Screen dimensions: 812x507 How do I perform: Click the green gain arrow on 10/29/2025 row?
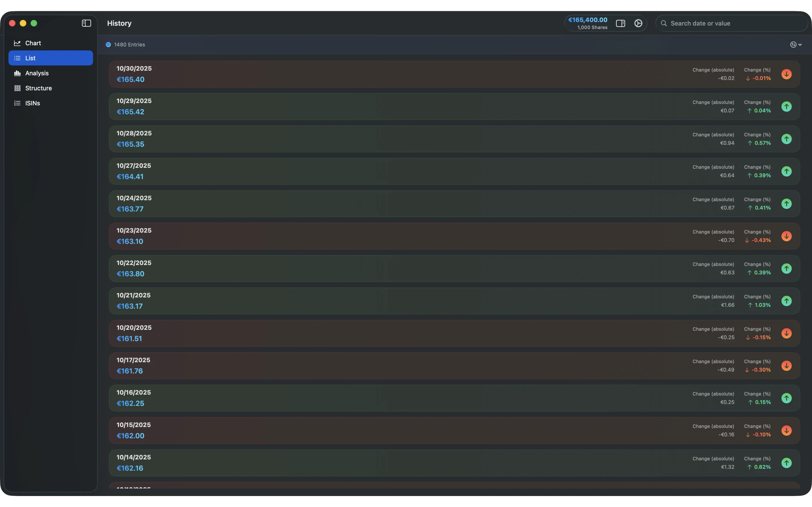[787, 106]
